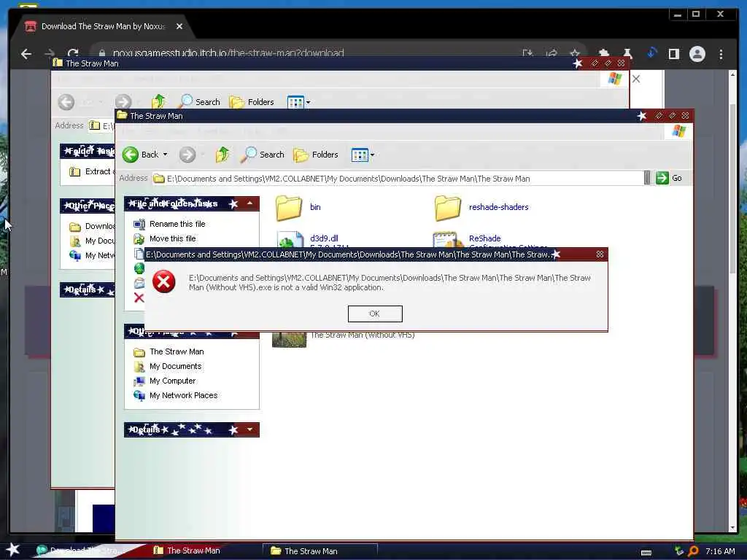The width and height of the screenshot is (747, 560).
Task: Open Chrome extensions puzzle icon
Action: pyautogui.click(x=604, y=53)
